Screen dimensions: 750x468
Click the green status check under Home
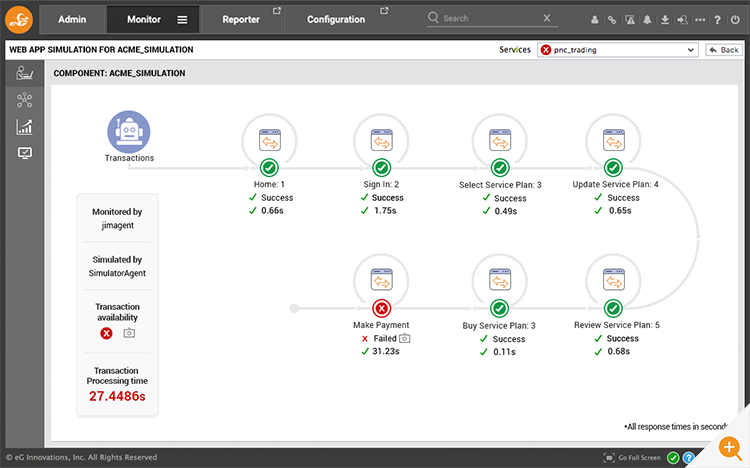coord(269,168)
